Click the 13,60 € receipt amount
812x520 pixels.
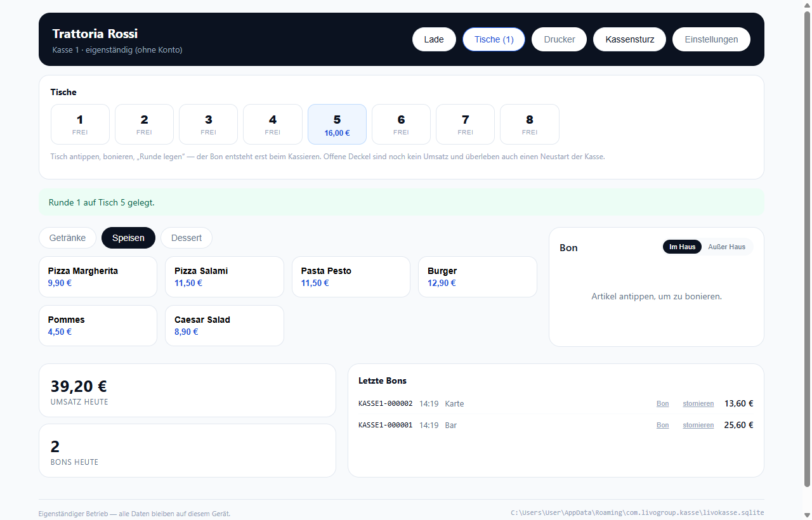click(x=738, y=403)
